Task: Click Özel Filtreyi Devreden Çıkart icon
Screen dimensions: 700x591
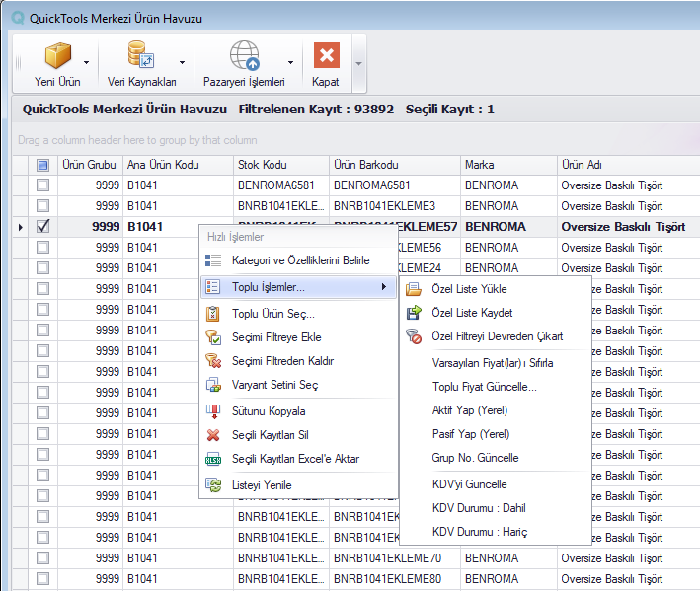Action: tap(414, 336)
